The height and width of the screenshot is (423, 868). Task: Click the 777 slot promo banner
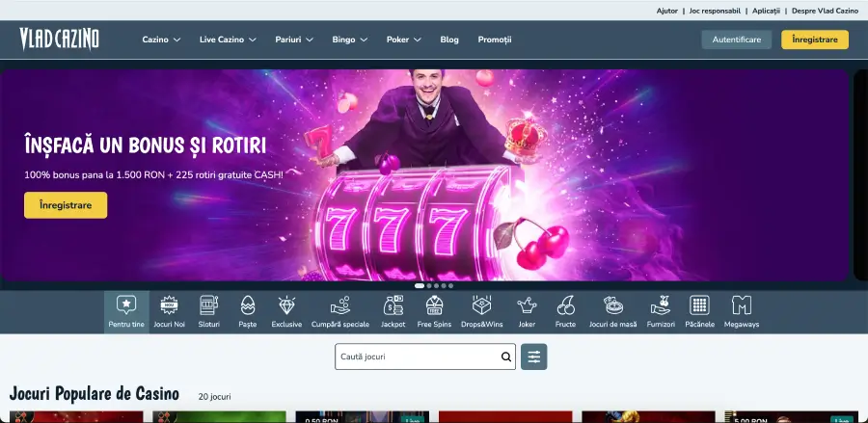point(424,175)
